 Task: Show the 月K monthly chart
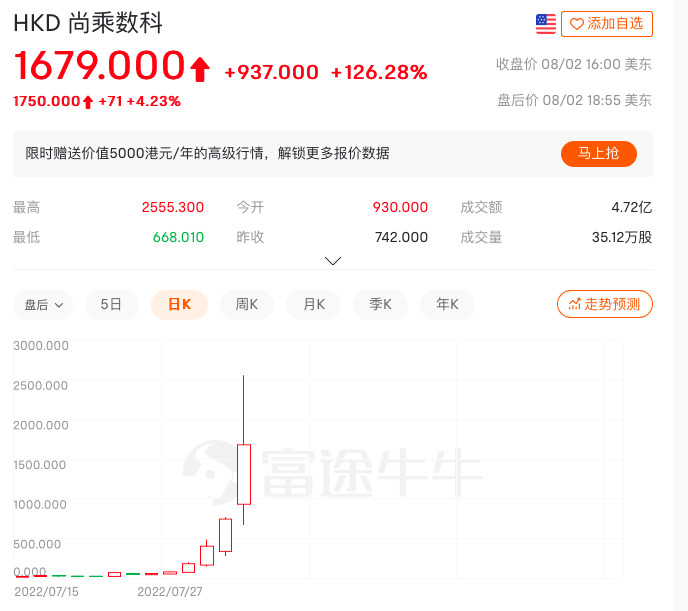pyautogui.click(x=314, y=304)
